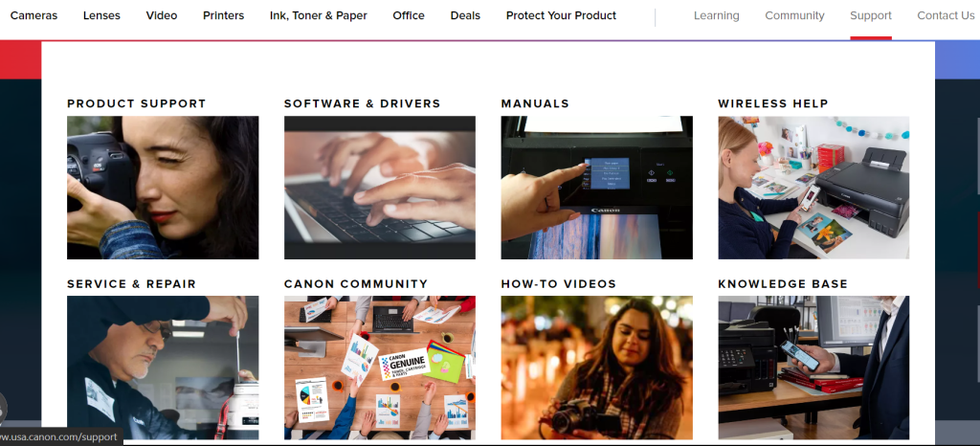
Task: Open Protect Your Product menu
Action: 561,15
